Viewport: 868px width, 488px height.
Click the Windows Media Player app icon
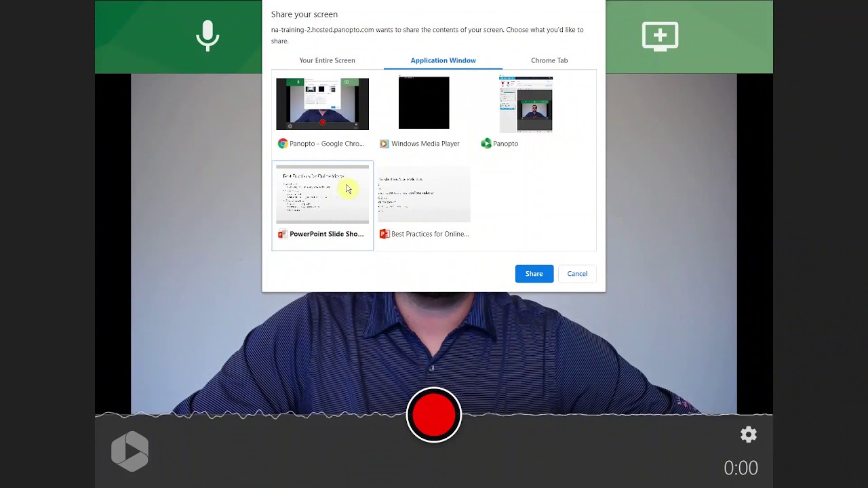click(x=384, y=144)
